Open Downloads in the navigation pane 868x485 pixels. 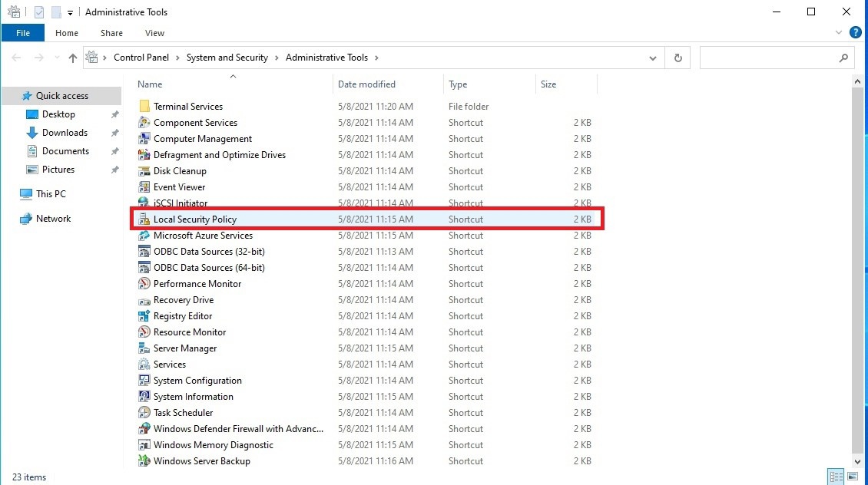[x=65, y=133]
